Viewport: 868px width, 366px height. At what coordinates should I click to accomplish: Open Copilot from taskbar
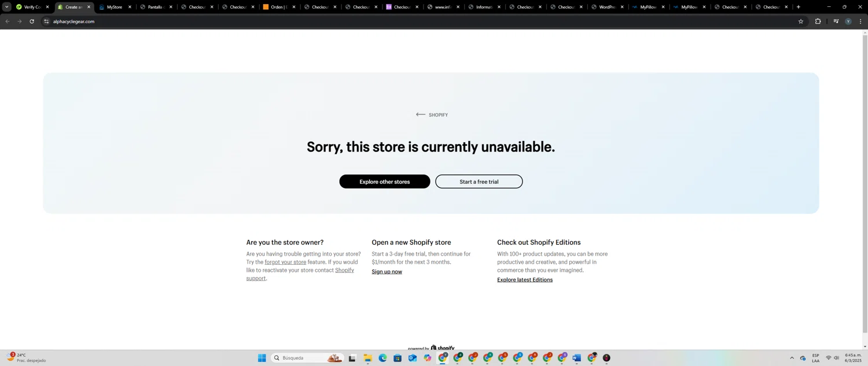coord(428,358)
